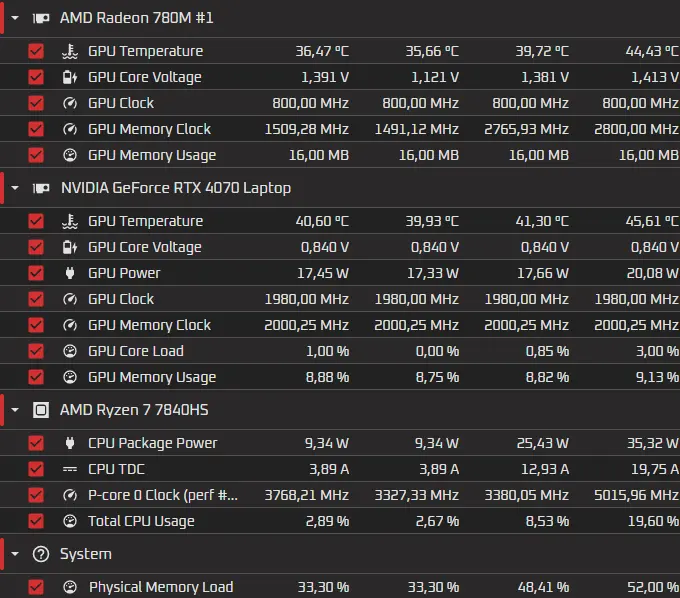Select the GPU Power sensor label
This screenshot has height=598, width=680.
coord(124,273)
